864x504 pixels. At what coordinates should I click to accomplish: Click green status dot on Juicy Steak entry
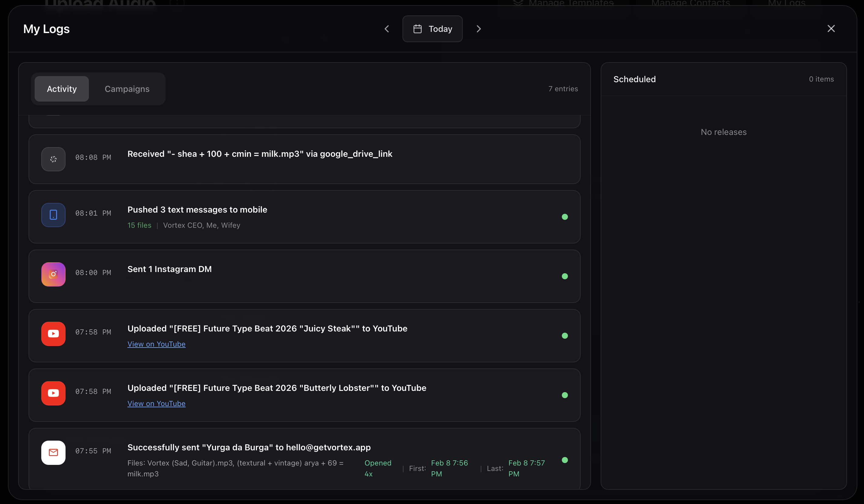pyautogui.click(x=565, y=336)
